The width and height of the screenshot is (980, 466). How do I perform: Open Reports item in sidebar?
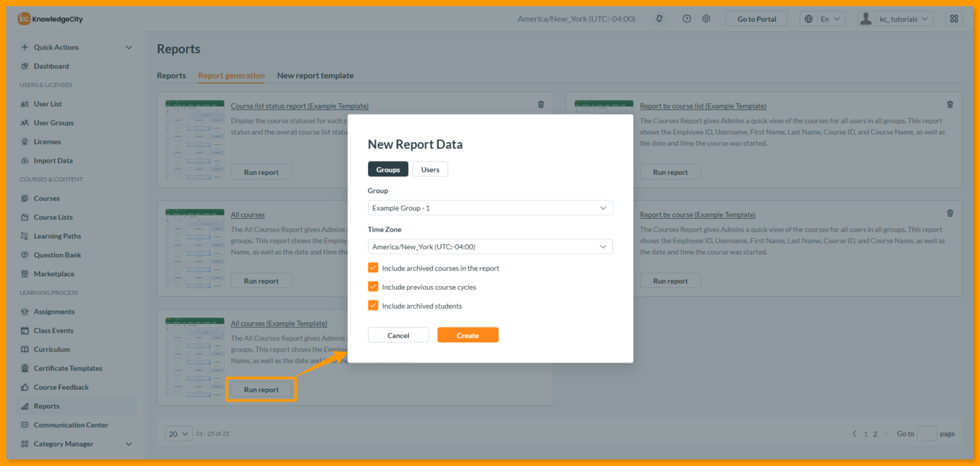76,406
